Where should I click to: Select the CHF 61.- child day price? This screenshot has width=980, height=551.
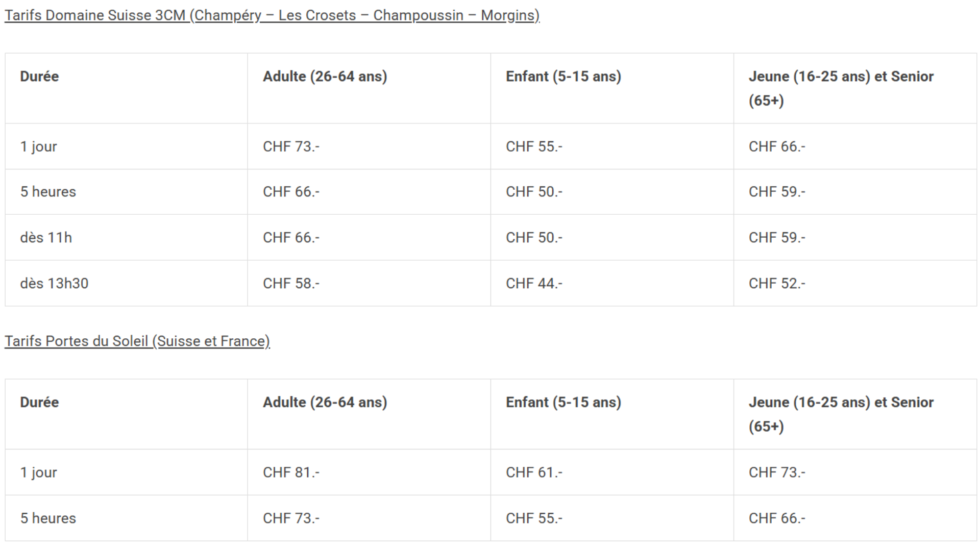(534, 472)
